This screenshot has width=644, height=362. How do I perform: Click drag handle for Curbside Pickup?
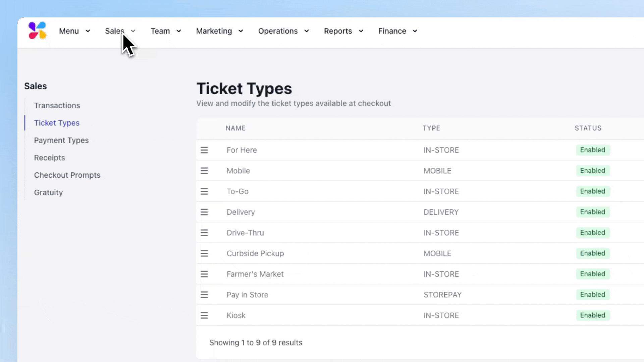pyautogui.click(x=204, y=253)
